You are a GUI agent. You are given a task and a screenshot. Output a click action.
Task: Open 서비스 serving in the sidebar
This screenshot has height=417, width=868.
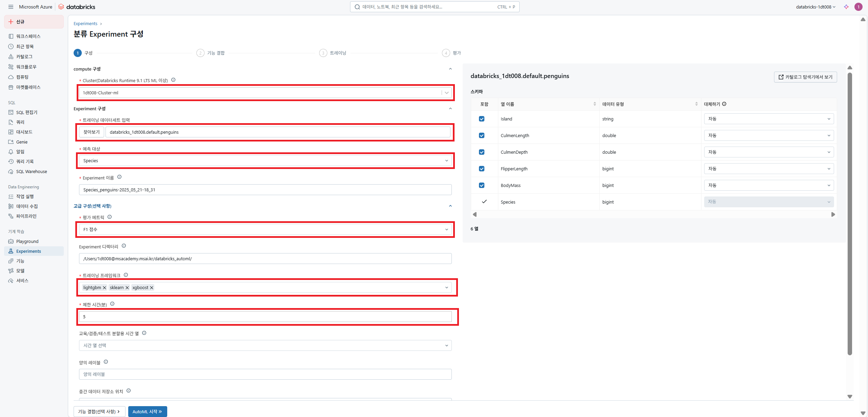point(34,280)
